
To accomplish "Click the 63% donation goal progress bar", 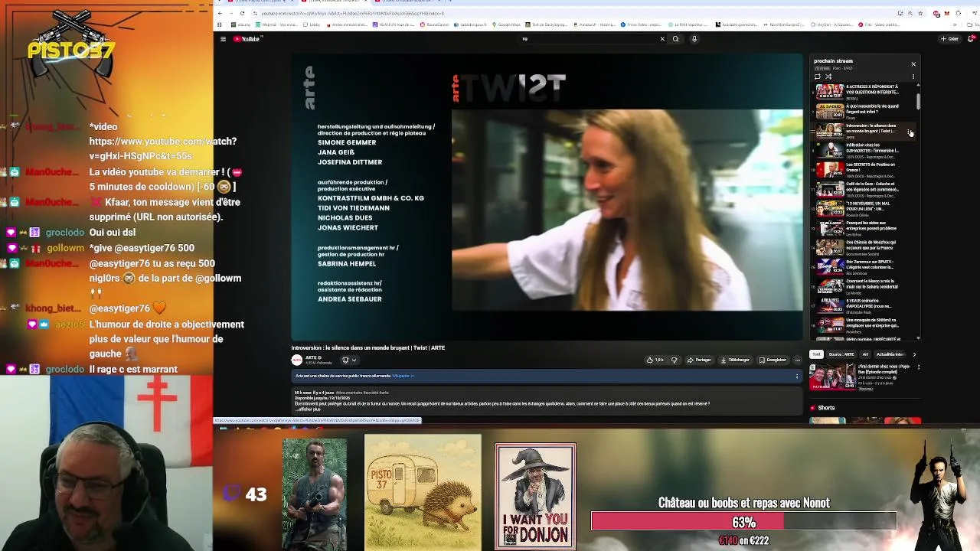I will click(743, 522).
